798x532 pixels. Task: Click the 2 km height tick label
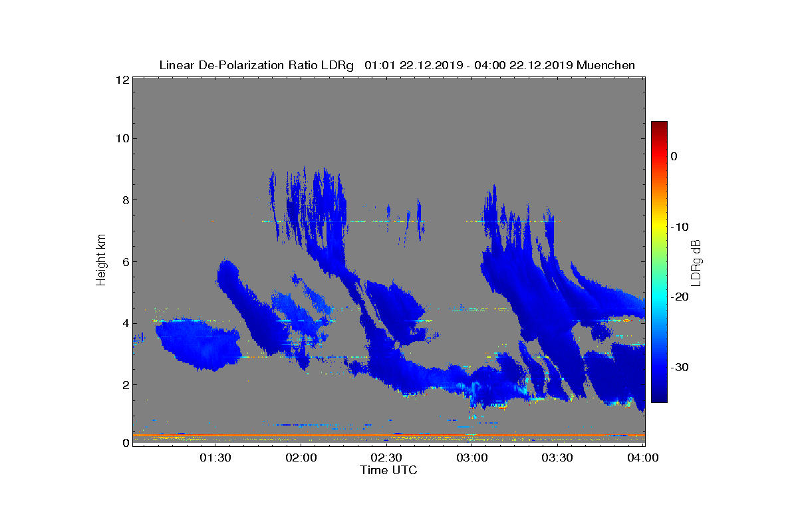tap(124, 385)
